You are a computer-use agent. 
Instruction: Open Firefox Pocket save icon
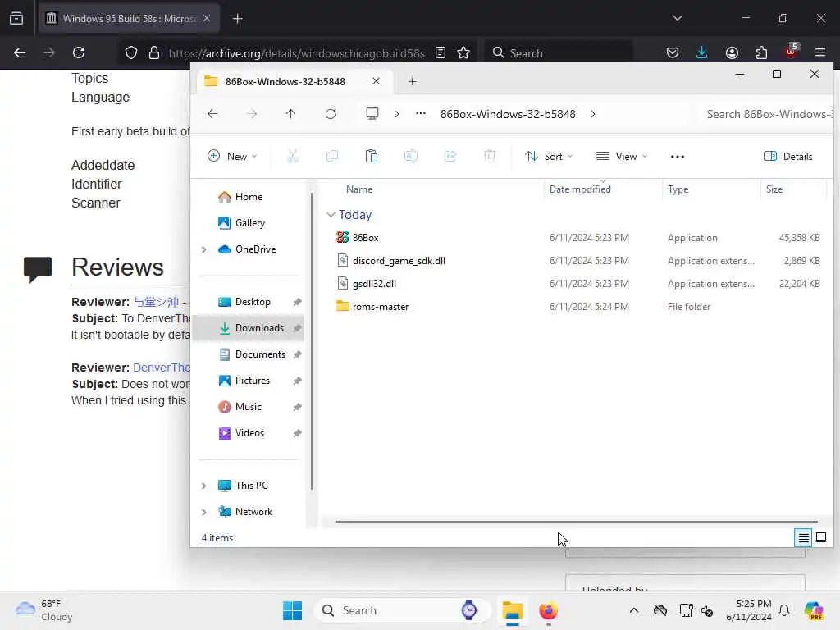[x=673, y=52]
